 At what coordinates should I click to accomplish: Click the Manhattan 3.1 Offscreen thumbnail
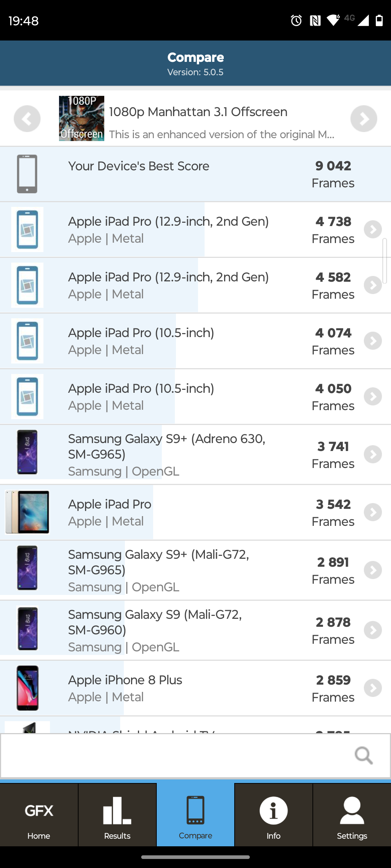tap(81, 118)
